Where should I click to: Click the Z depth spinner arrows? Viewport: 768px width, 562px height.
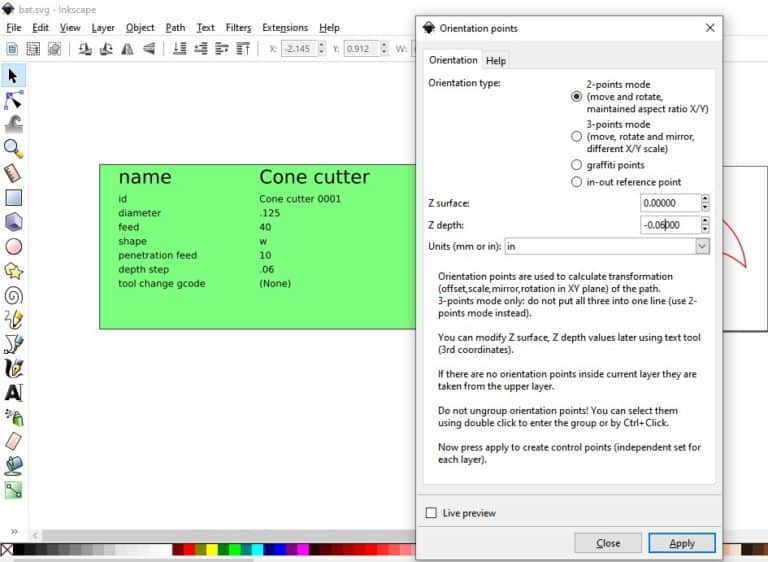point(705,225)
